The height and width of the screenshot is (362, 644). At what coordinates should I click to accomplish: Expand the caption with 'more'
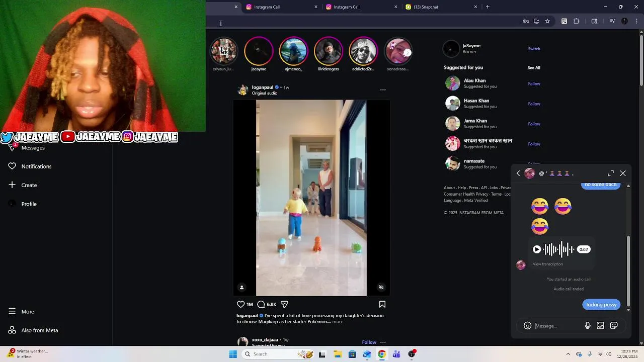[338, 322]
